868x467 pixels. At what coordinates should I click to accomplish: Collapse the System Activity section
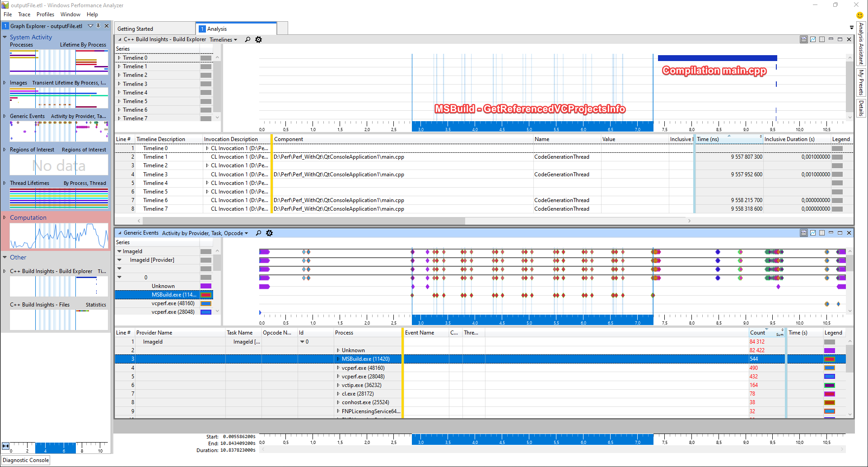click(5, 37)
